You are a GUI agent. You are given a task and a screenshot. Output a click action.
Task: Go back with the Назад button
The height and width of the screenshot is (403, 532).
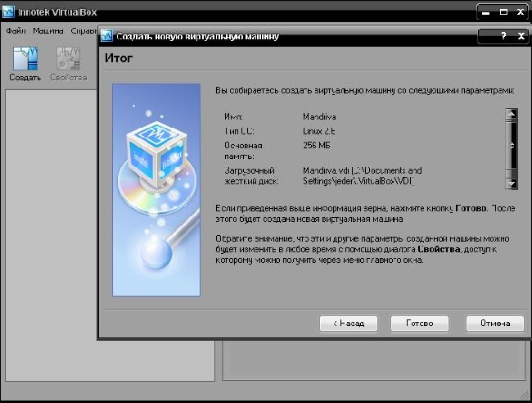(x=349, y=324)
